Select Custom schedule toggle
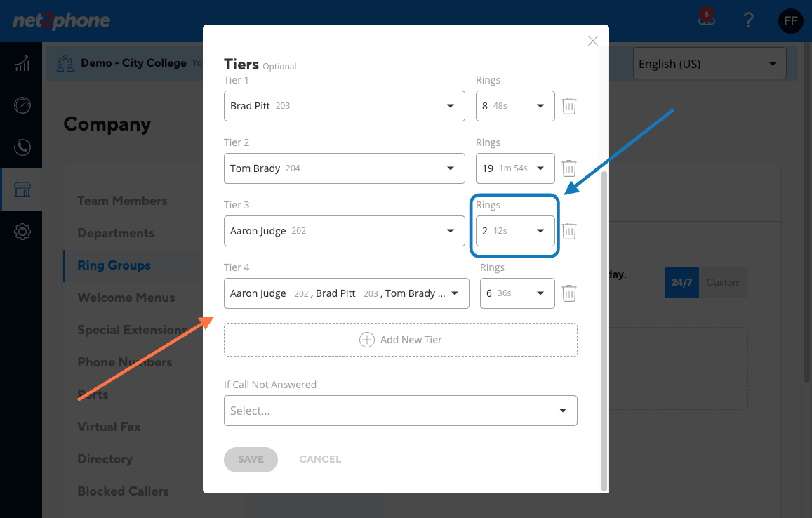 [724, 283]
